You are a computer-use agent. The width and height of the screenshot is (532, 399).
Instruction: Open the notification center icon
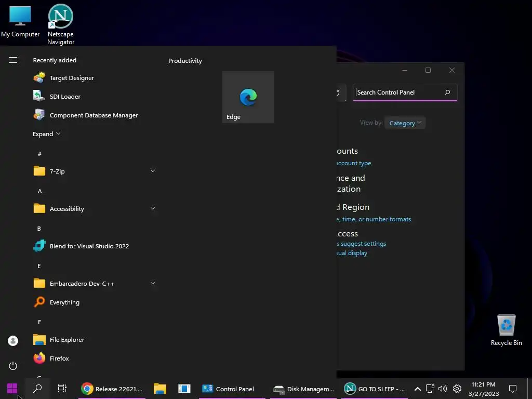[513, 389]
